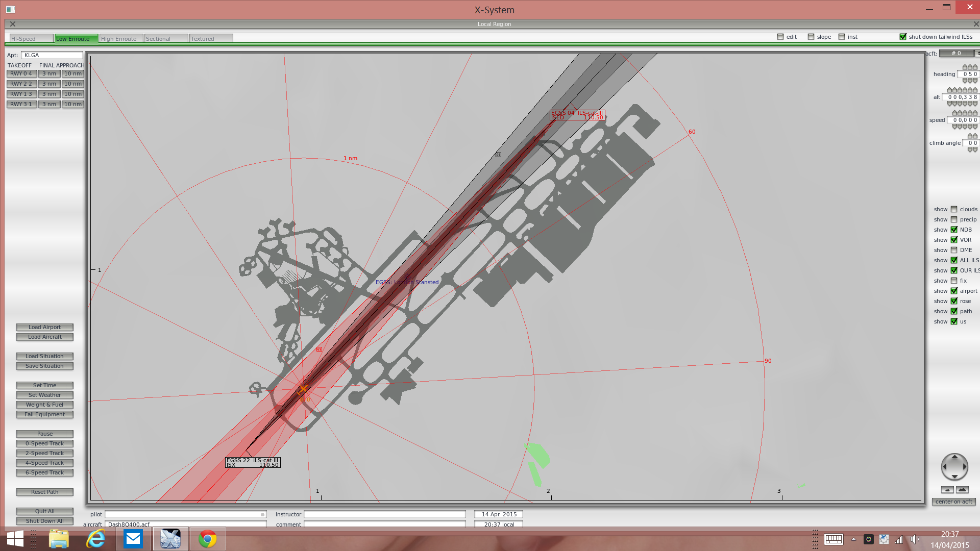This screenshot has height=551, width=980.
Task: Select RWY 04 takeoff button
Action: (x=21, y=73)
